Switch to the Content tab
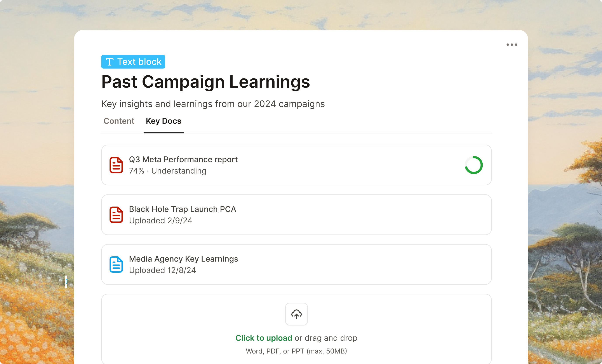This screenshot has height=364, width=602. (x=119, y=121)
